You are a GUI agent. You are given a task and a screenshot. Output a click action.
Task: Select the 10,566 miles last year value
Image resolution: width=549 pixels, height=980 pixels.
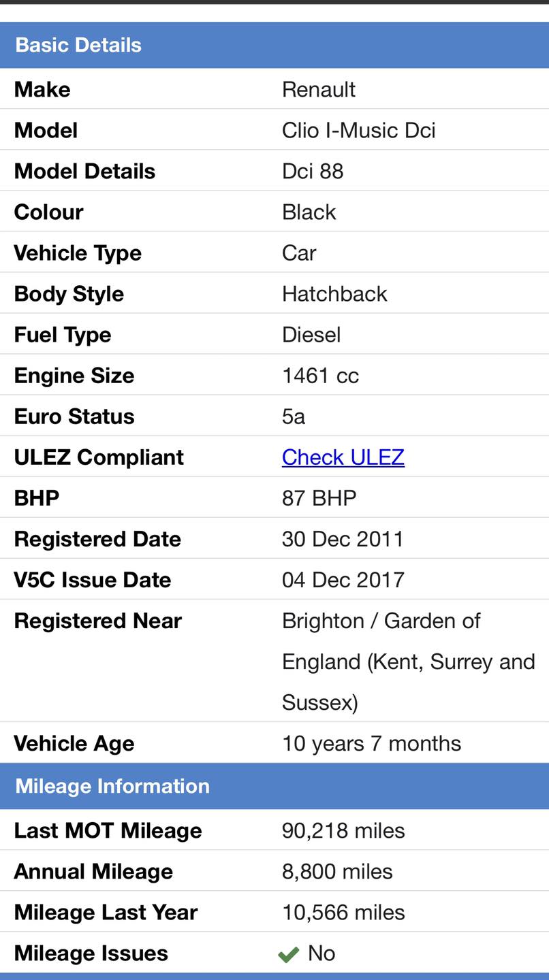[x=343, y=913]
